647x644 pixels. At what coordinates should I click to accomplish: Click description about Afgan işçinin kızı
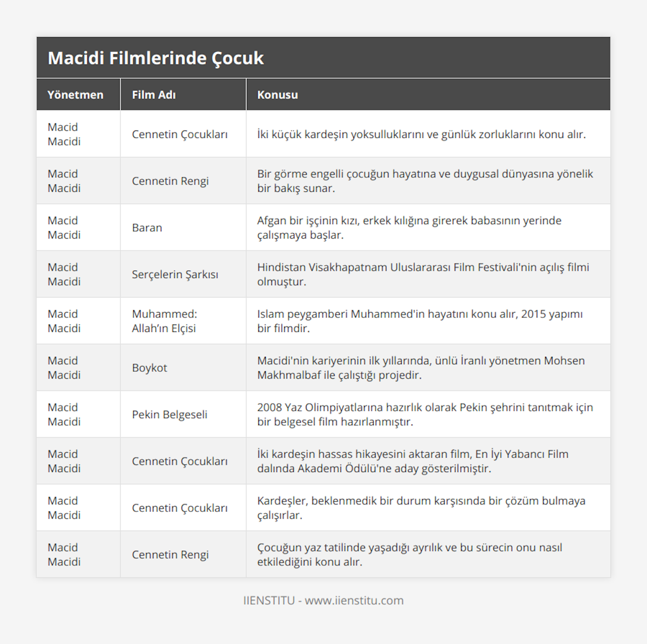click(x=409, y=228)
